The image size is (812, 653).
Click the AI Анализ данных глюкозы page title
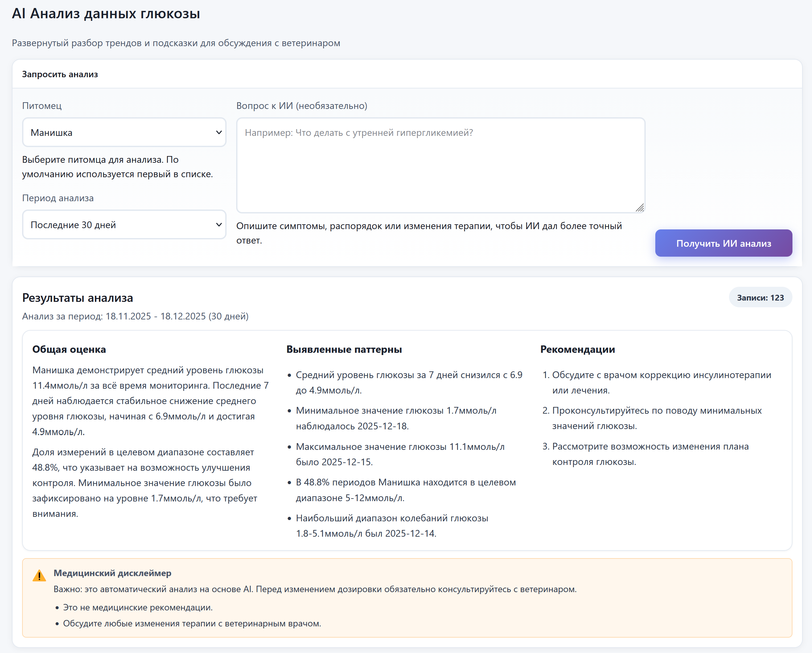pyautogui.click(x=106, y=13)
